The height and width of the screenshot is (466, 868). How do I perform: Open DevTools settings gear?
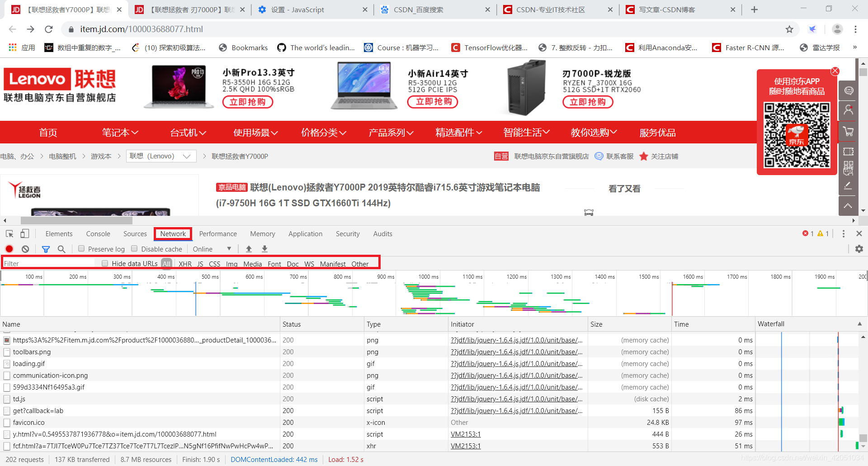click(x=859, y=249)
